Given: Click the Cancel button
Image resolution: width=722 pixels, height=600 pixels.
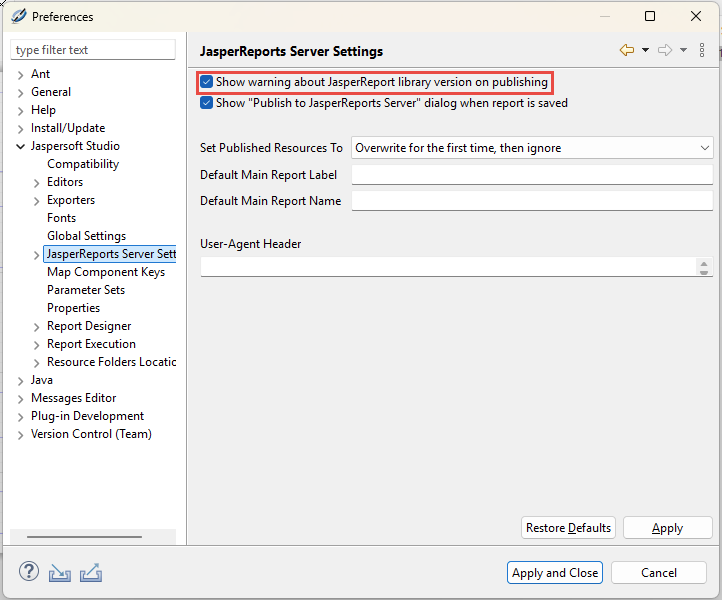Looking at the screenshot, I should click(659, 573).
